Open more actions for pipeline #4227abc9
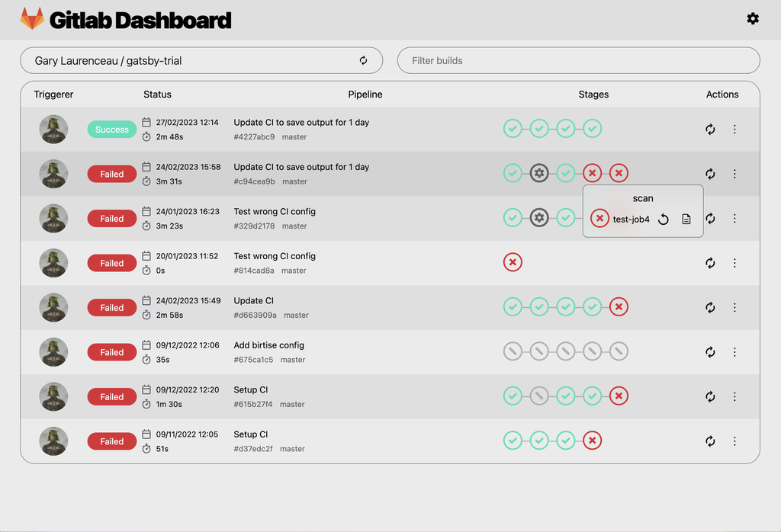781x532 pixels. 734,130
